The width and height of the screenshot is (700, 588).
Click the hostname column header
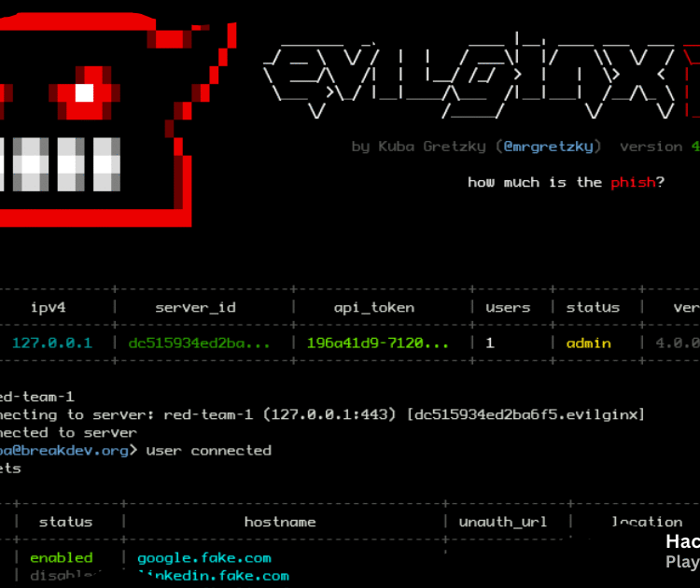coord(280,522)
